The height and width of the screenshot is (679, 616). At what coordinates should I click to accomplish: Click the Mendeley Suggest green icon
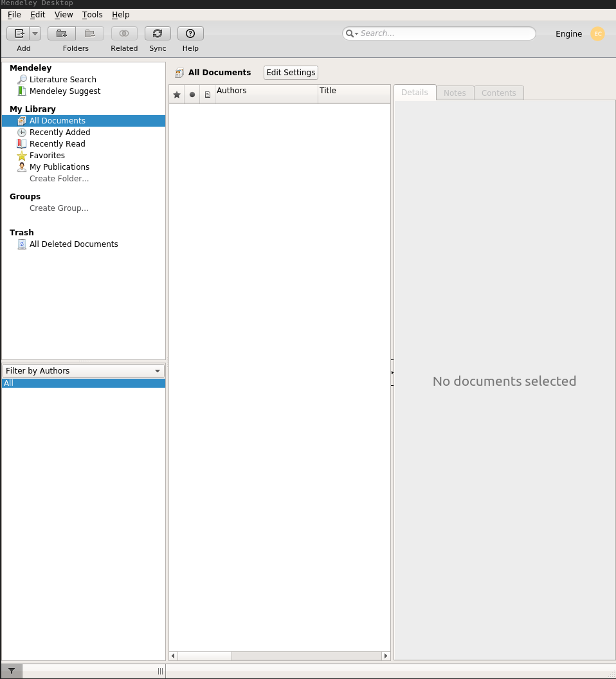pyautogui.click(x=22, y=91)
